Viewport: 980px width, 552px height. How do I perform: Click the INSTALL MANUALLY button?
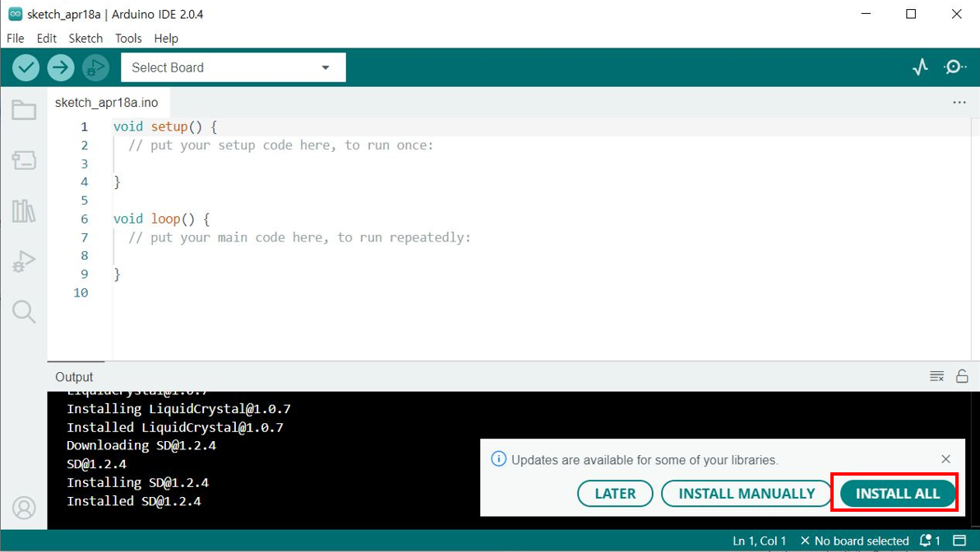(x=747, y=494)
